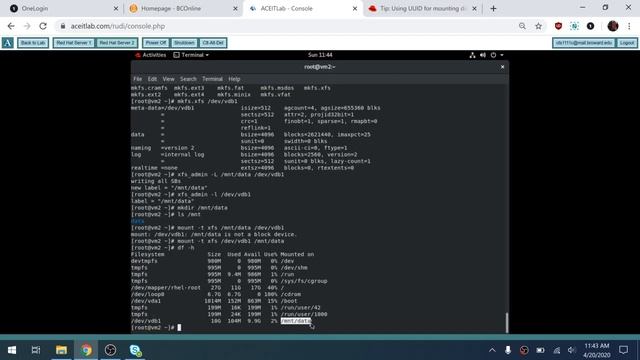The image size is (640, 360).
Task: Click the microphone tray icon
Action: tap(508, 350)
